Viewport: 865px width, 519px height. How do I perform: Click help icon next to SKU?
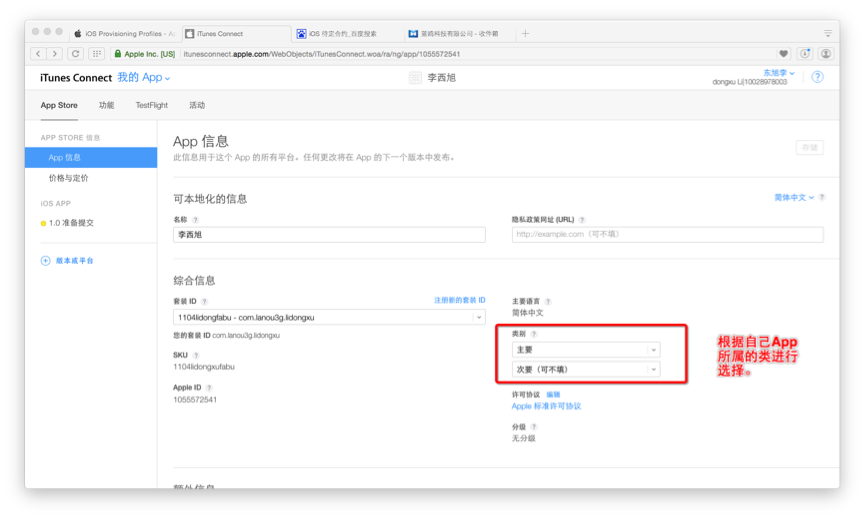pos(196,356)
